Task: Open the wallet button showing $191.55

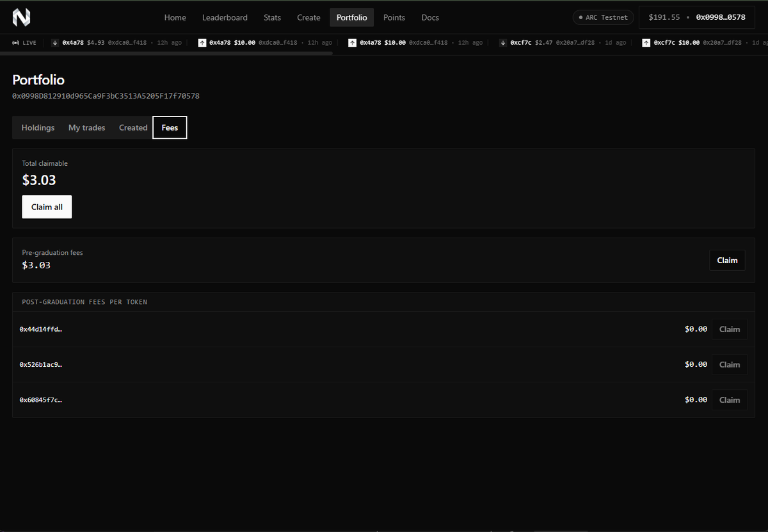Action: 696,17
